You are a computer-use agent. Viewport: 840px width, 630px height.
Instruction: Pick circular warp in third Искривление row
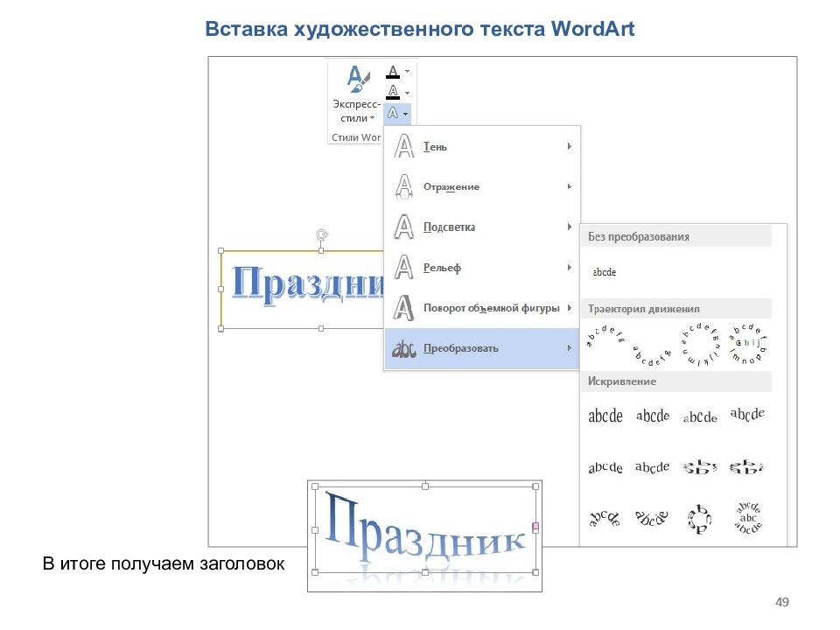[699, 519]
